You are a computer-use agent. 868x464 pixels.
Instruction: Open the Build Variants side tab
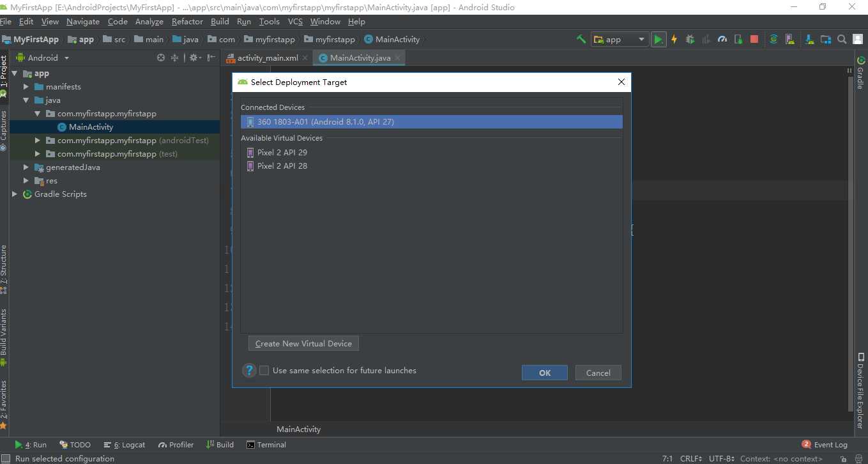pyautogui.click(x=4, y=336)
